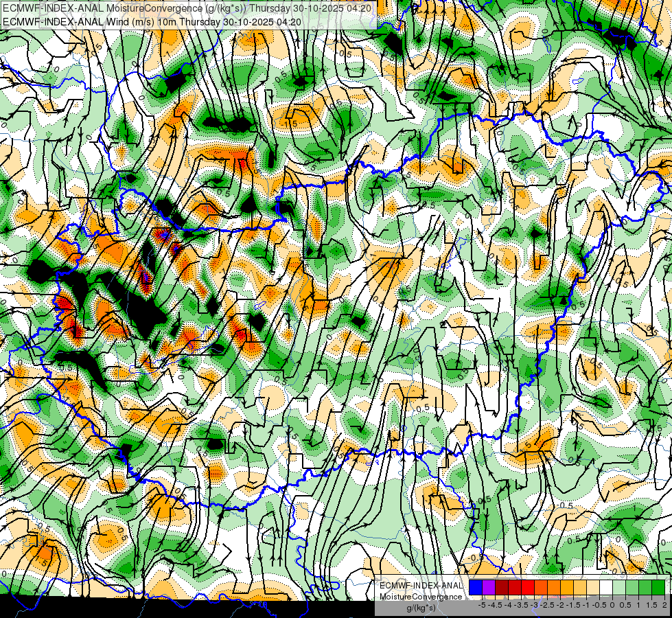
Task: Click the white legend swatch from -0.5 to 0
Action: pyautogui.click(x=605, y=588)
